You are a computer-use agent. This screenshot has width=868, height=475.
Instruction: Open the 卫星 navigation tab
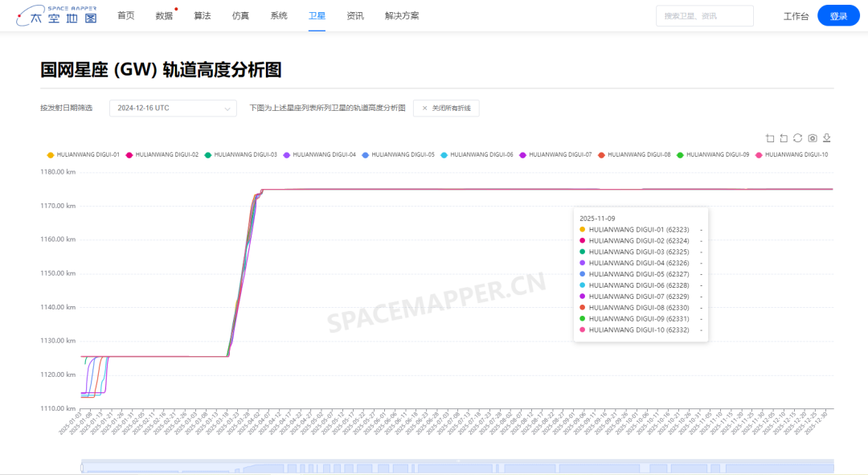click(x=317, y=15)
